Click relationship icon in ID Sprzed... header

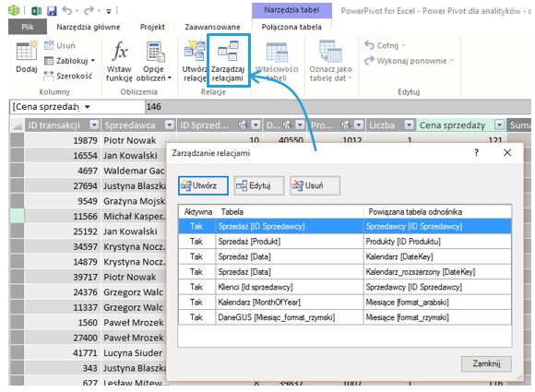[x=243, y=125]
